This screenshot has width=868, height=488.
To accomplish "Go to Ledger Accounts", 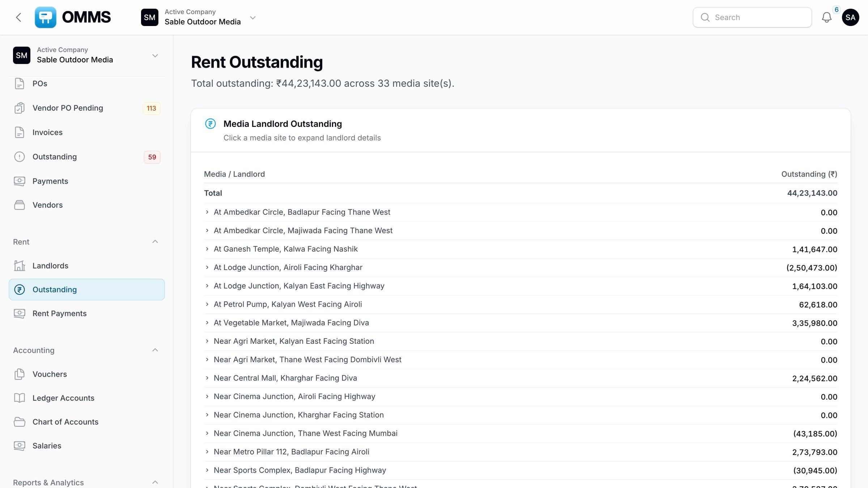I will click(87, 398).
